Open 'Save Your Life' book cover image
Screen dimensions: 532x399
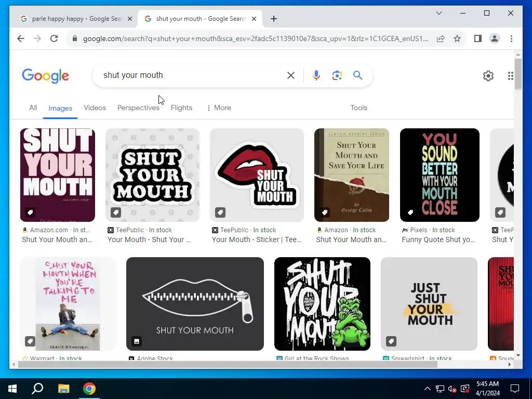point(352,175)
